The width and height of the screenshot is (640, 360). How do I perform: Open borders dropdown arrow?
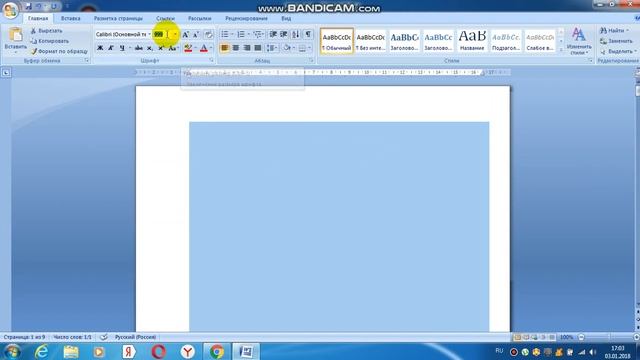[x=310, y=48]
